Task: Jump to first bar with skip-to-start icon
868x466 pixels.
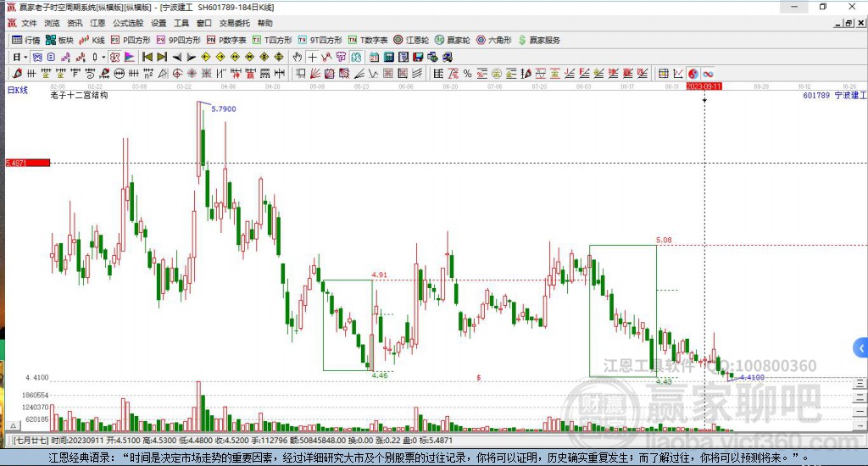Action: [147, 57]
